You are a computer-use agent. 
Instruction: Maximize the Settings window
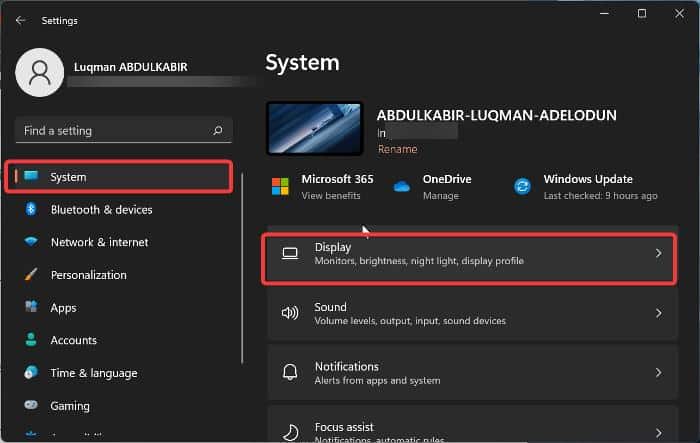[642, 14]
